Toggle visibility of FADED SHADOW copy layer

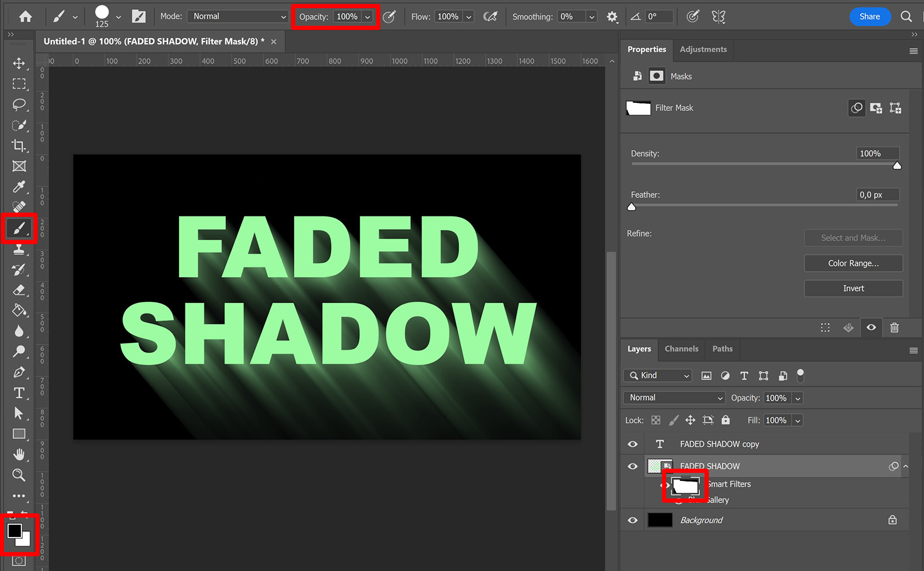[632, 443]
